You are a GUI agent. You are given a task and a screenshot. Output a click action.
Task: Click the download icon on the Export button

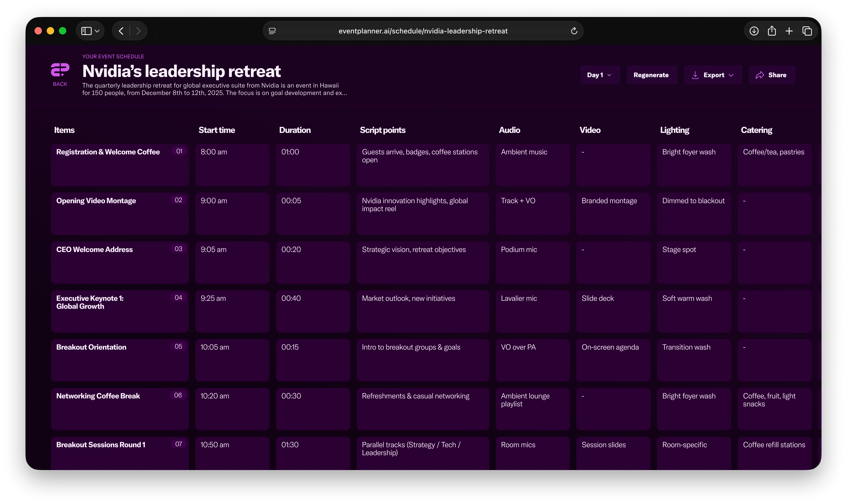(x=695, y=75)
